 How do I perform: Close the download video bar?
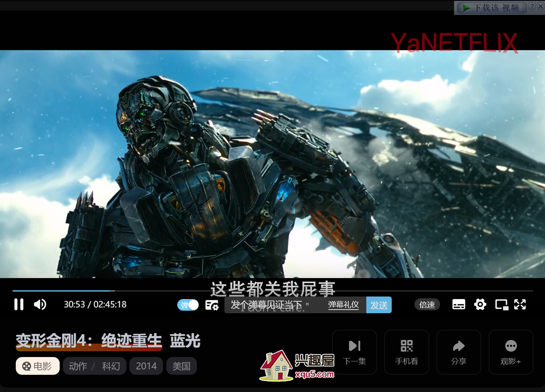pyautogui.click(x=540, y=6)
